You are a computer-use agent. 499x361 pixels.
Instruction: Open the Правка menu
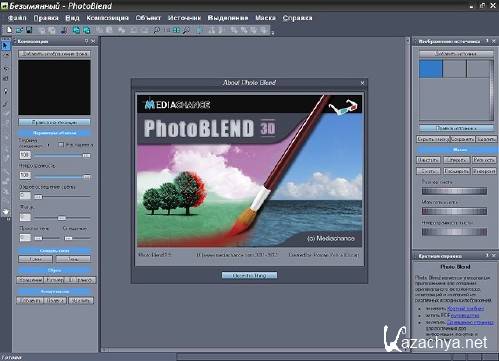point(46,18)
